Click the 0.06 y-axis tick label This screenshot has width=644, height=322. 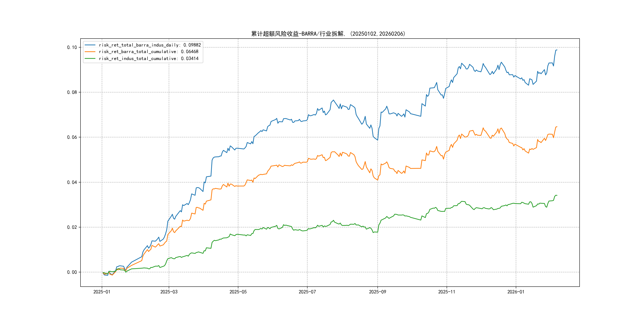click(x=72, y=137)
